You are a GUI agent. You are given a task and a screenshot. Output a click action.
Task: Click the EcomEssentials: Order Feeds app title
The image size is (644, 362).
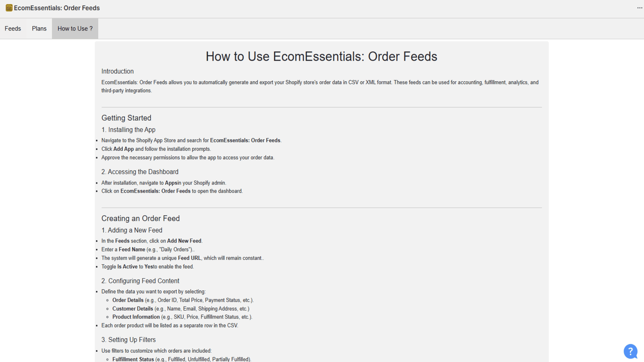coord(57,8)
